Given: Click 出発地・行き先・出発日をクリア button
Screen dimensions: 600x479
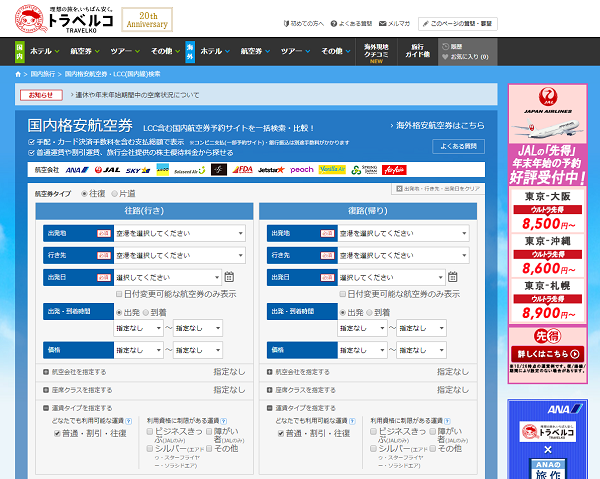Looking at the screenshot, I should [438, 189].
